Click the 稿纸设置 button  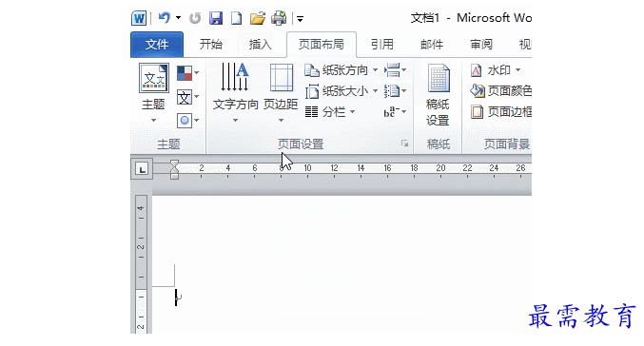click(x=438, y=95)
